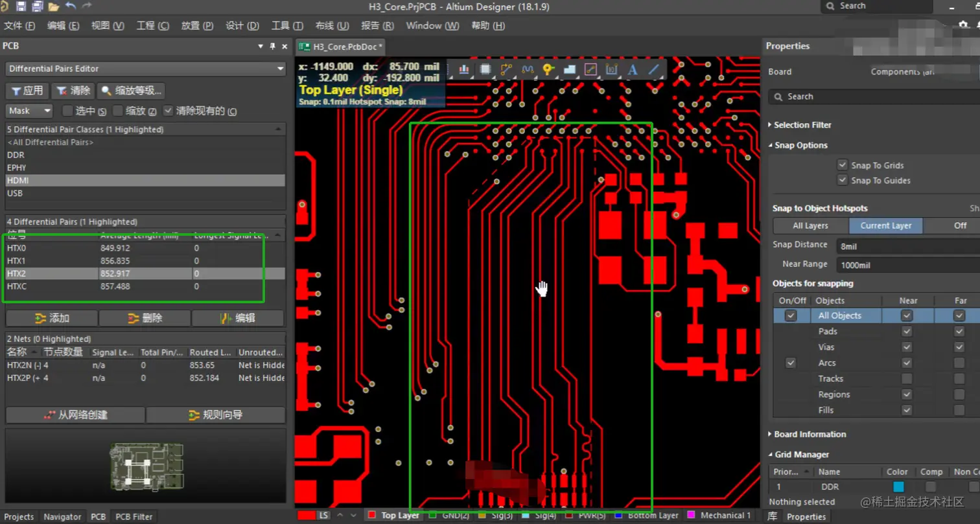This screenshot has height=524, width=980.
Task: Click the 删除 (Delete) button
Action: (145, 318)
